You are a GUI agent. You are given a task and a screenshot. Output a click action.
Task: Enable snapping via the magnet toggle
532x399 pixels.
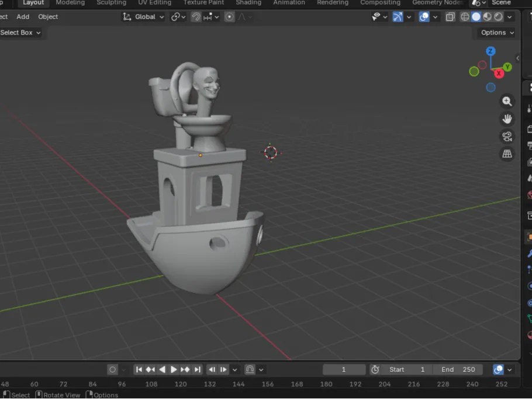(196, 16)
